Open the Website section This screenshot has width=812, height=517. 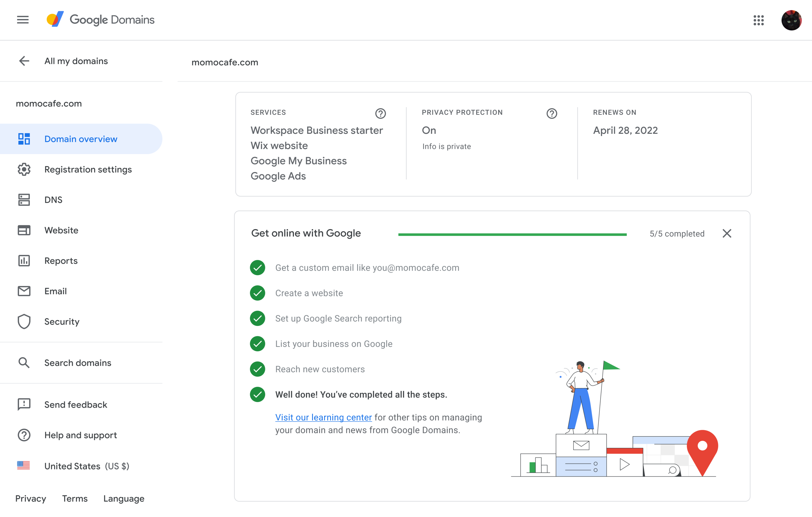pyautogui.click(x=81, y=230)
